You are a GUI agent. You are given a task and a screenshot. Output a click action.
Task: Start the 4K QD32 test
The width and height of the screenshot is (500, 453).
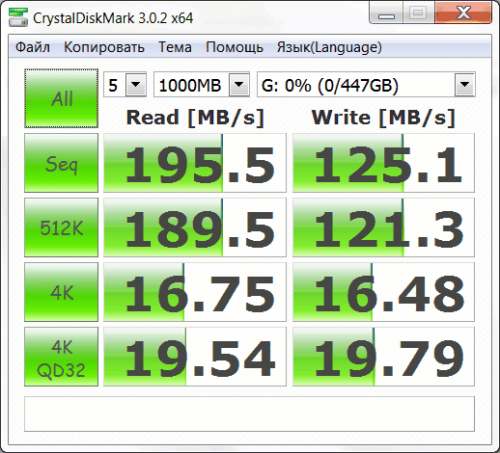[61, 357]
